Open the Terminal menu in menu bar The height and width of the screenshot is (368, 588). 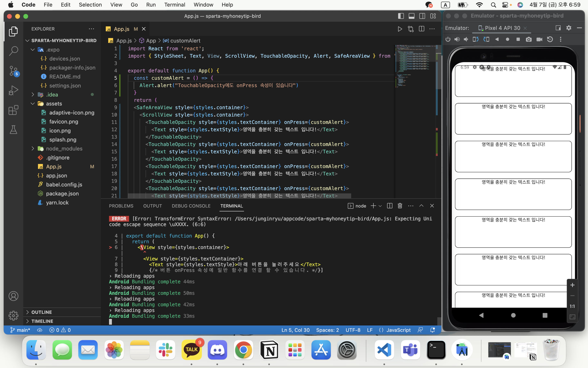pyautogui.click(x=174, y=5)
